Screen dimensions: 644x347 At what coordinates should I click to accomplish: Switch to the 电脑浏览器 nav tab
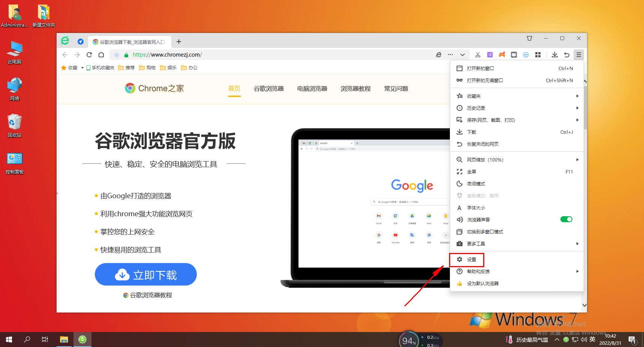click(312, 88)
